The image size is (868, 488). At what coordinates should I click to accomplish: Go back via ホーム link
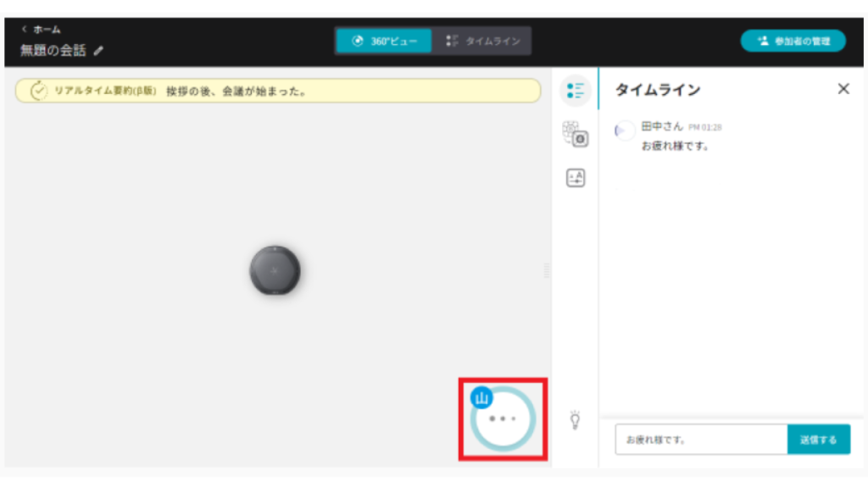click(42, 29)
